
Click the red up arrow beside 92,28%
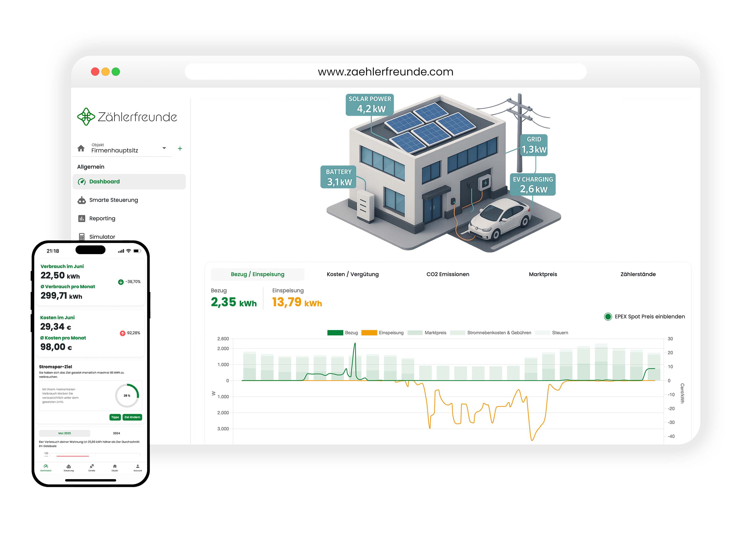[122, 333]
